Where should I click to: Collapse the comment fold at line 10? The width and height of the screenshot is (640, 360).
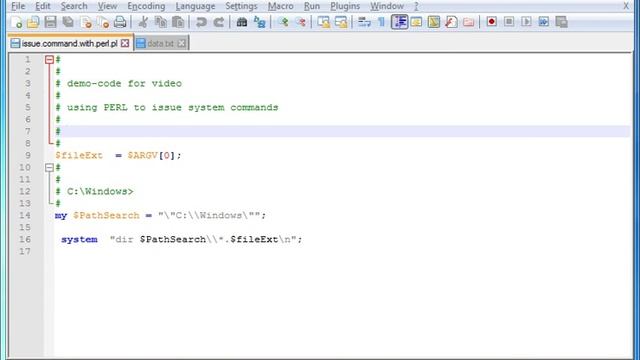point(49,167)
